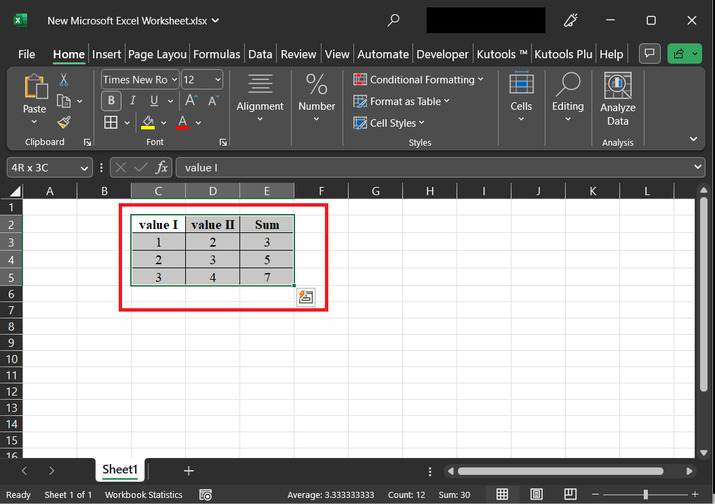Screen dimensions: 715x504
Task: Toggle Bold formatting
Action: (x=111, y=100)
